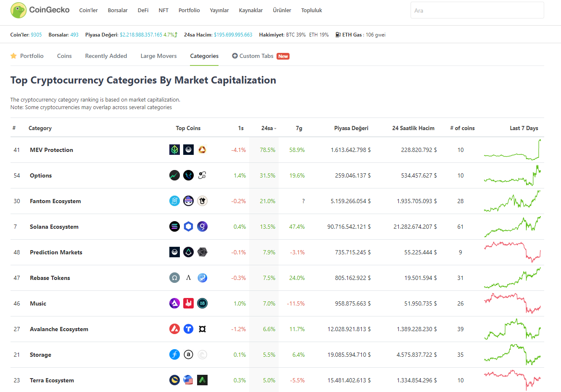Image resolution: width=561 pixels, height=392 pixels.
Task: Click second coin icon in Music row
Action: (188, 303)
